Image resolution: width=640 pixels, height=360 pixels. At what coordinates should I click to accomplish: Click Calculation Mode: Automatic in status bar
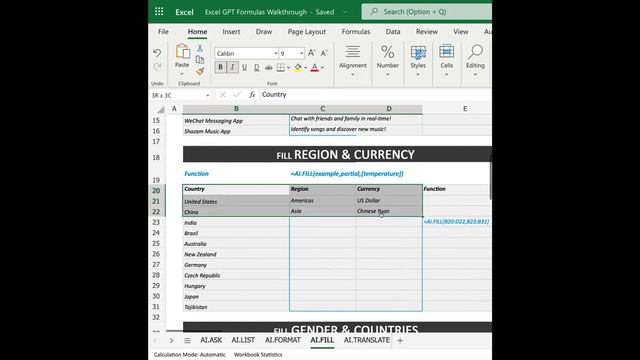pos(189,355)
